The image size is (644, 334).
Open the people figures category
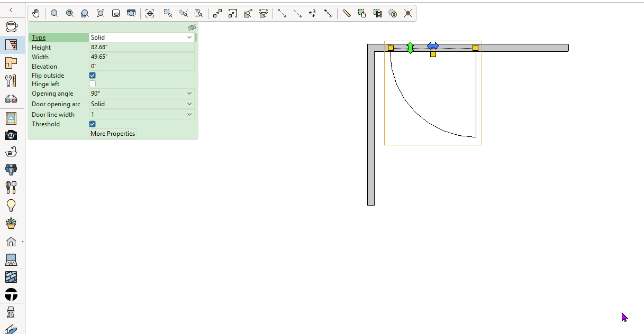[11, 169]
